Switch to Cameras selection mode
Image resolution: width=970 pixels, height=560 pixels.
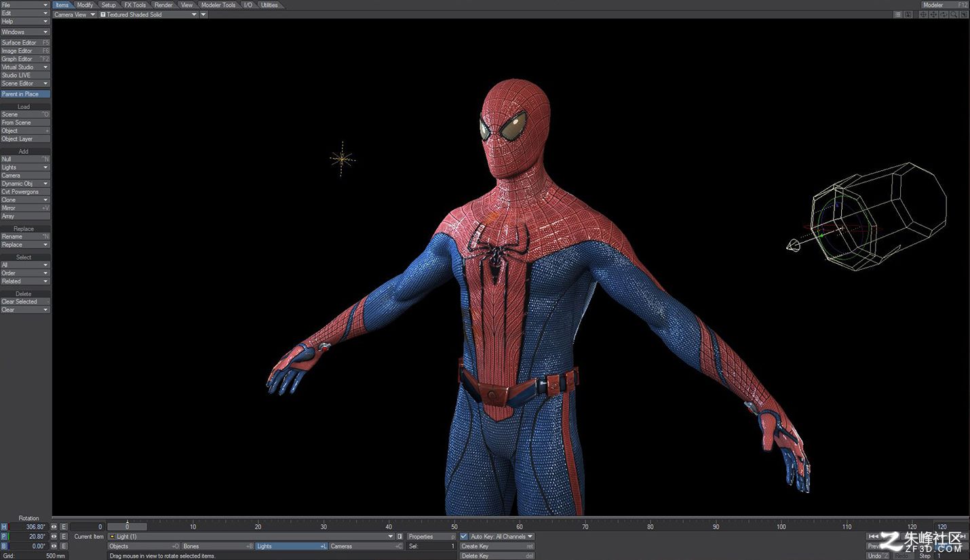point(366,546)
